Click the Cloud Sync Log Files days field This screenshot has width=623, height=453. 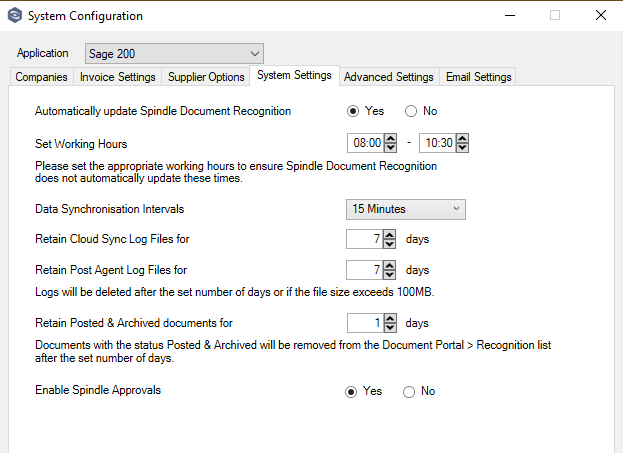pos(365,239)
